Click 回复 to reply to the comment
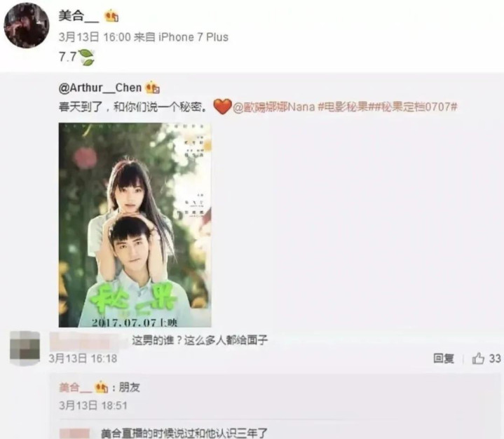 [444, 358]
